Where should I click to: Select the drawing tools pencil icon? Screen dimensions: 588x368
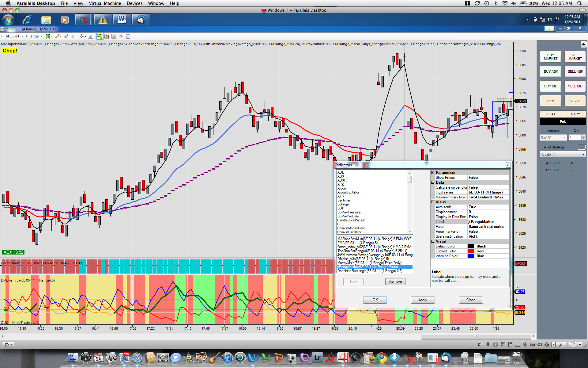coord(57,36)
